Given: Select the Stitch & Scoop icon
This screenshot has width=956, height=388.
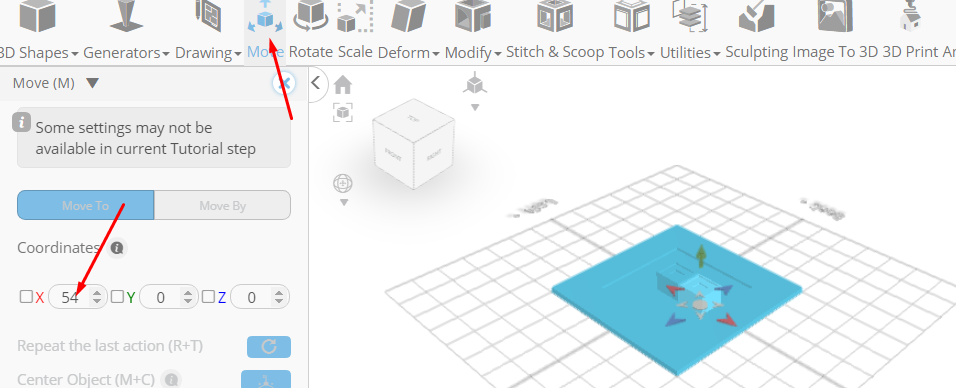Looking at the screenshot, I should (555, 16).
